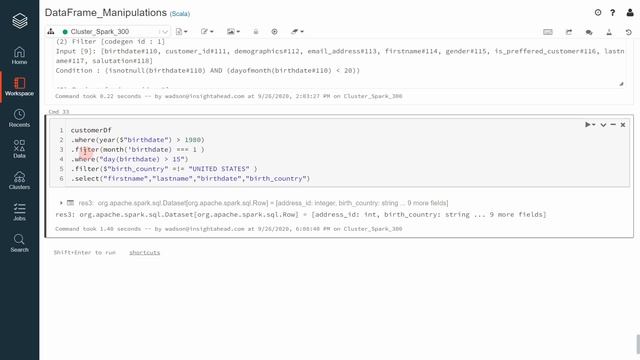Open the user account icon
640x360 pixels.
point(630,13)
